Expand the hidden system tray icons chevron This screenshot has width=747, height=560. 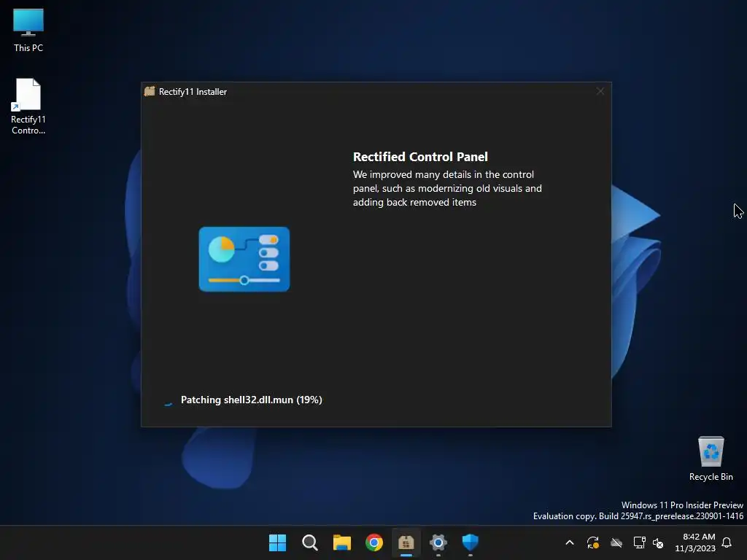pyautogui.click(x=569, y=542)
